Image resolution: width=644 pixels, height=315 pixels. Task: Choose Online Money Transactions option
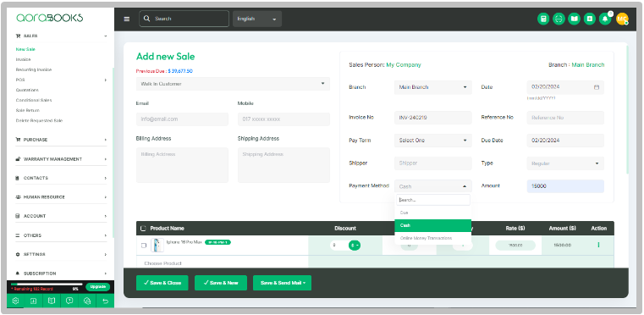pyautogui.click(x=433, y=238)
